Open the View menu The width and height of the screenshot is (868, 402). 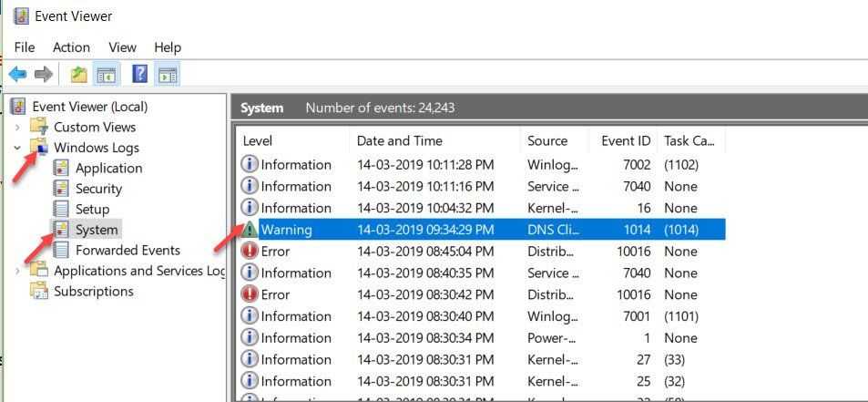click(x=122, y=47)
